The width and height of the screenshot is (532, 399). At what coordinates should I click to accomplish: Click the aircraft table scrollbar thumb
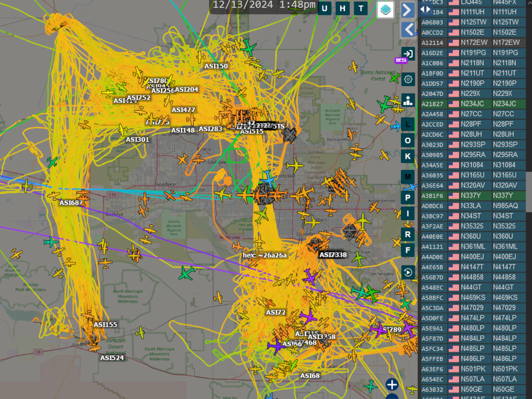(x=529, y=191)
